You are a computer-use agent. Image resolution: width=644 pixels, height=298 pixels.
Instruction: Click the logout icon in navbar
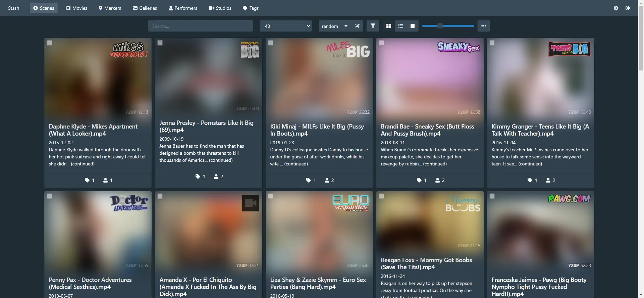coord(628,8)
